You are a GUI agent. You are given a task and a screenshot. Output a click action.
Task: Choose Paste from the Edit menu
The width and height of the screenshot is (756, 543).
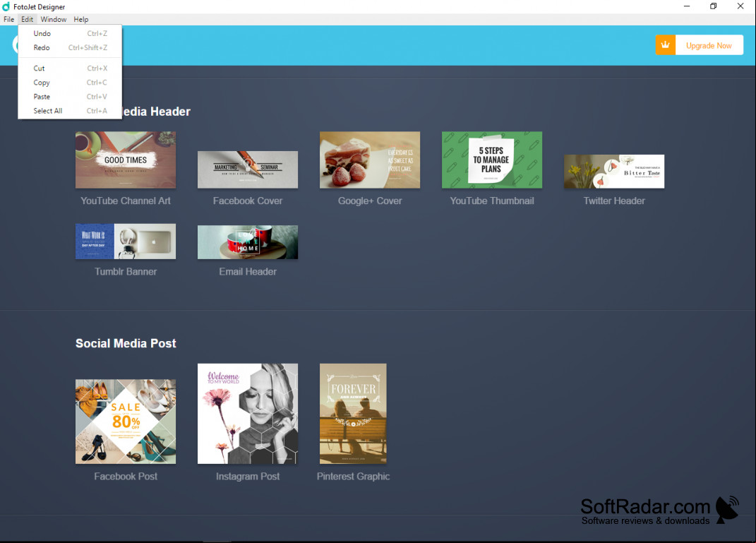pyautogui.click(x=70, y=97)
